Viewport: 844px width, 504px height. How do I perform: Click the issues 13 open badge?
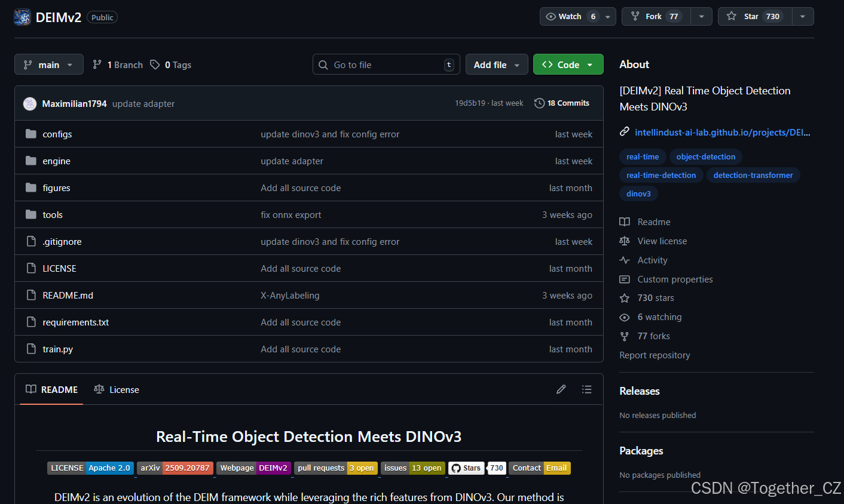point(413,468)
